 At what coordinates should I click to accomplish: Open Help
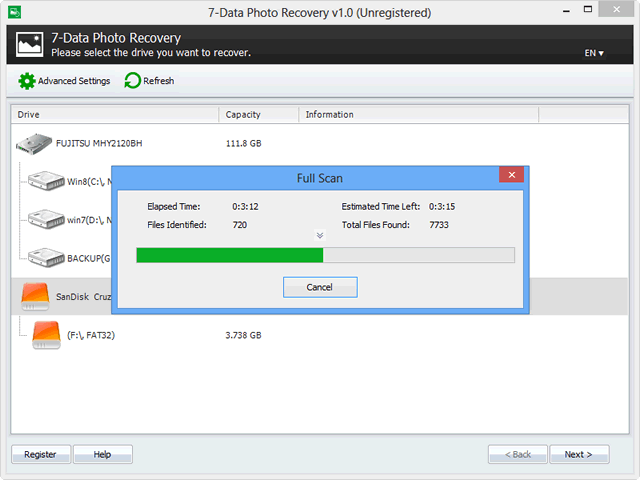click(102, 454)
